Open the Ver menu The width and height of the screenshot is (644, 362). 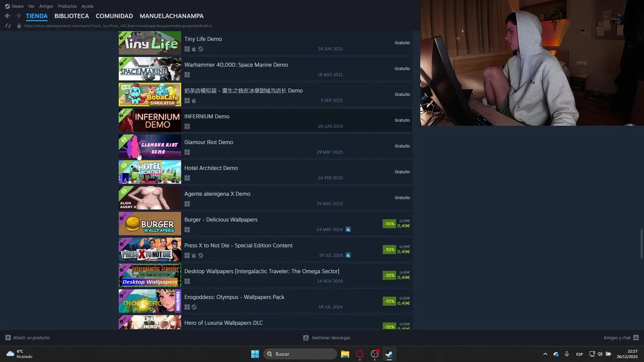click(31, 6)
